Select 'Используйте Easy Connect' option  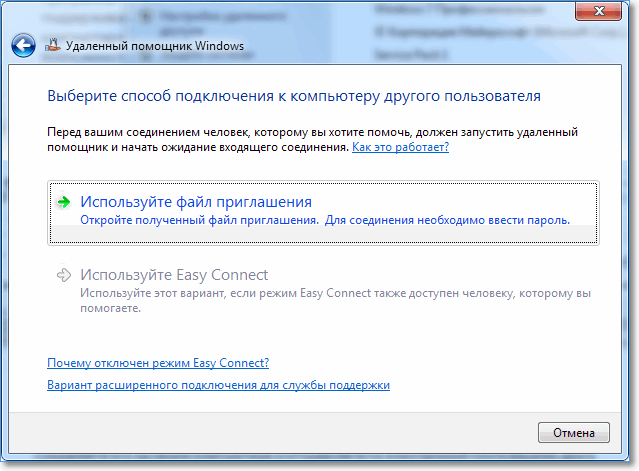(x=323, y=290)
